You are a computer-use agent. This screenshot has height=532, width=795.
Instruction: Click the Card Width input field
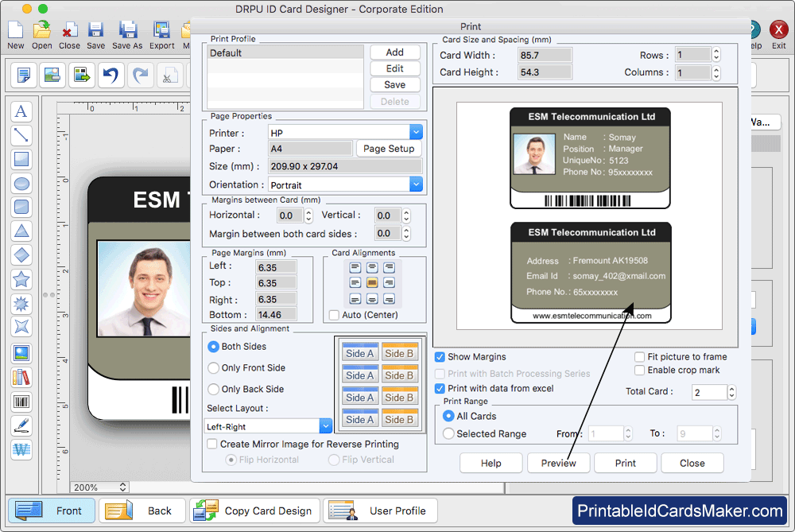545,55
